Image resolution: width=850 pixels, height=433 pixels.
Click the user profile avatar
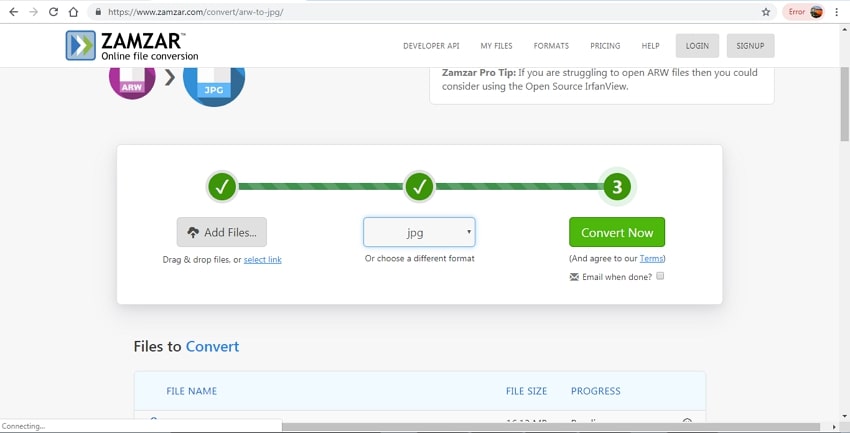pos(816,12)
